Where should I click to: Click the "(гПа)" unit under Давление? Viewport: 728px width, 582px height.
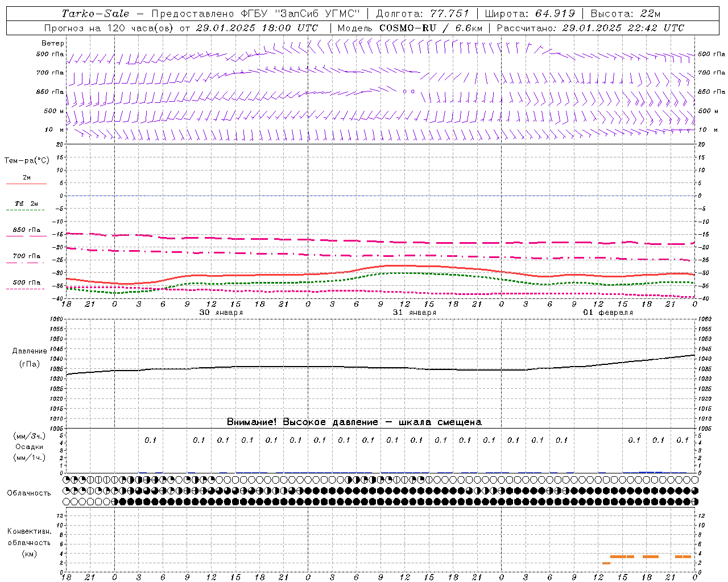(30, 364)
